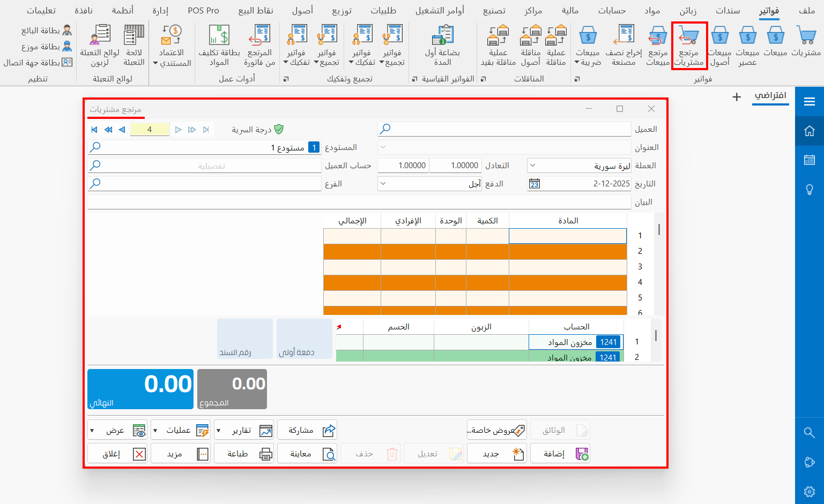Open the مواد ribbon tab

[x=652, y=10]
